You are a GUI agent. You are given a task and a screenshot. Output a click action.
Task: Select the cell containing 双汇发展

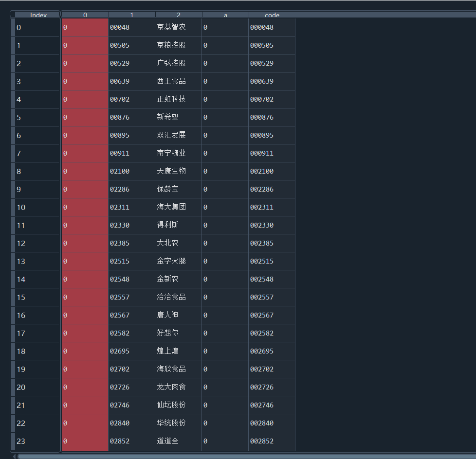(178, 135)
